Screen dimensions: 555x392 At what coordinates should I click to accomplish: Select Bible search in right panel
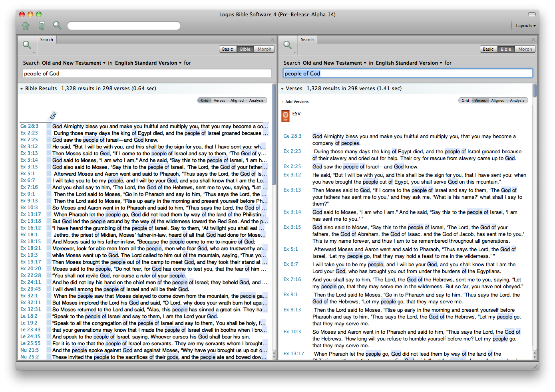[506, 49]
